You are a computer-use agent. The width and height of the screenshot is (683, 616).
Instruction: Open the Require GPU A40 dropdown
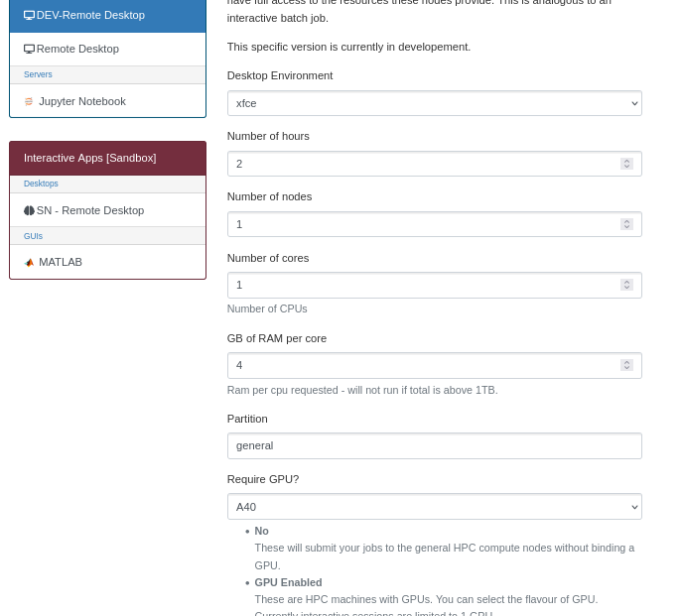pyautogui.click(x=434, y=507)
